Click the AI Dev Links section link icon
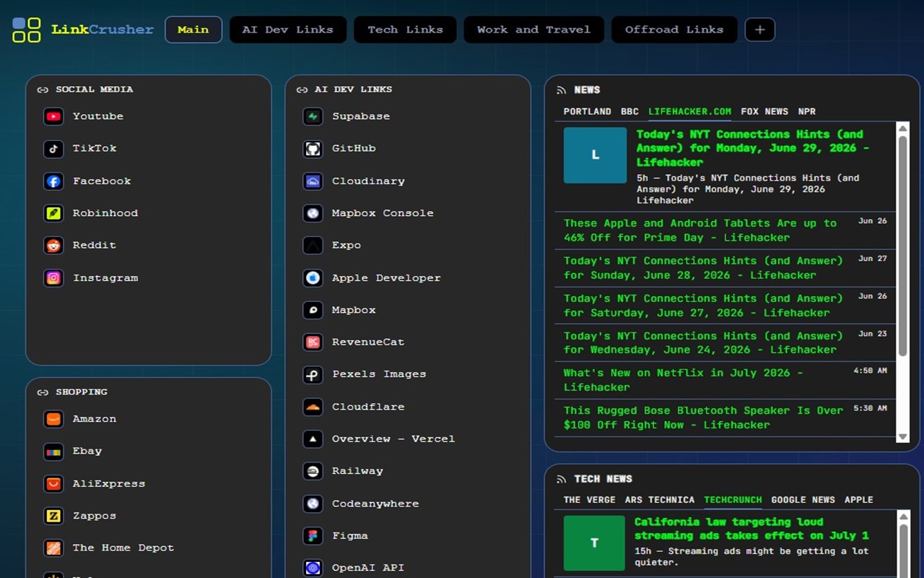This screenshot has width=924, height=578. point(302,90)
